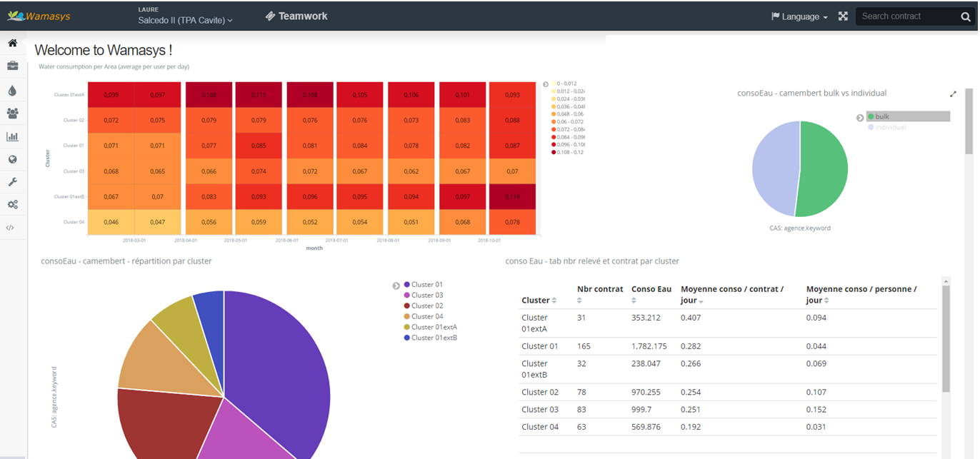Toggle Cluster 01 in pie legend
The image size is (980, 459).
423,285
